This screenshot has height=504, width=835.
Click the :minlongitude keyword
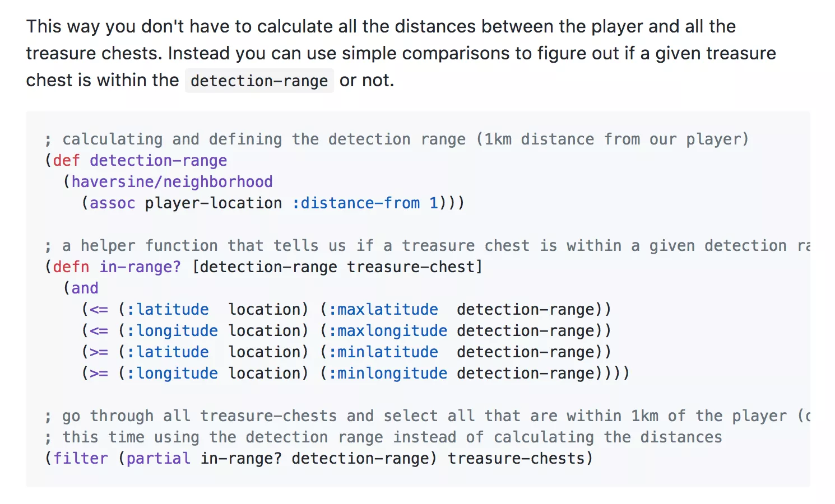click(388, 374)
